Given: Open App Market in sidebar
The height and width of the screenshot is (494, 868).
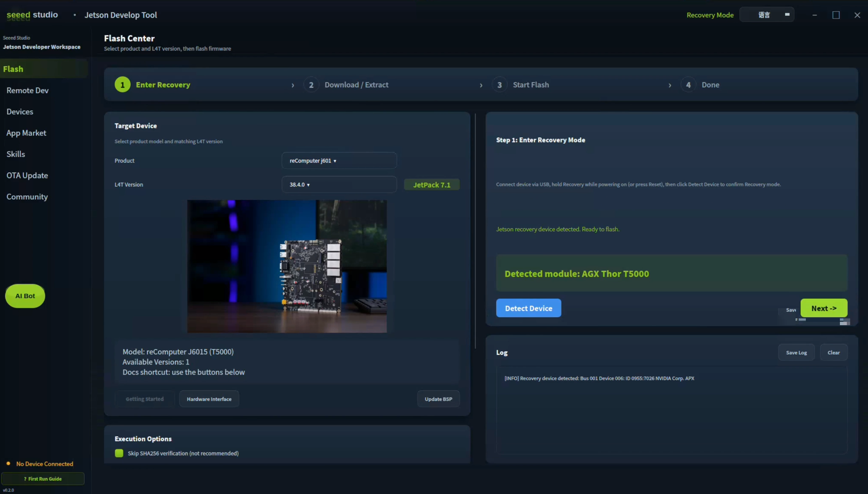Looking at the screenshot, I should point(26,133).
